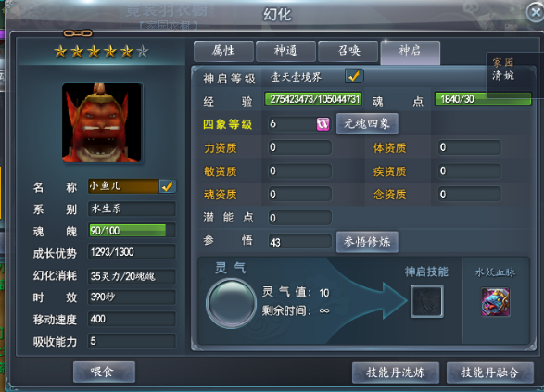The height and width of the screenshot is (392, 544).
Task: Open the 神通 tab
Action: (x=285, y=51)
